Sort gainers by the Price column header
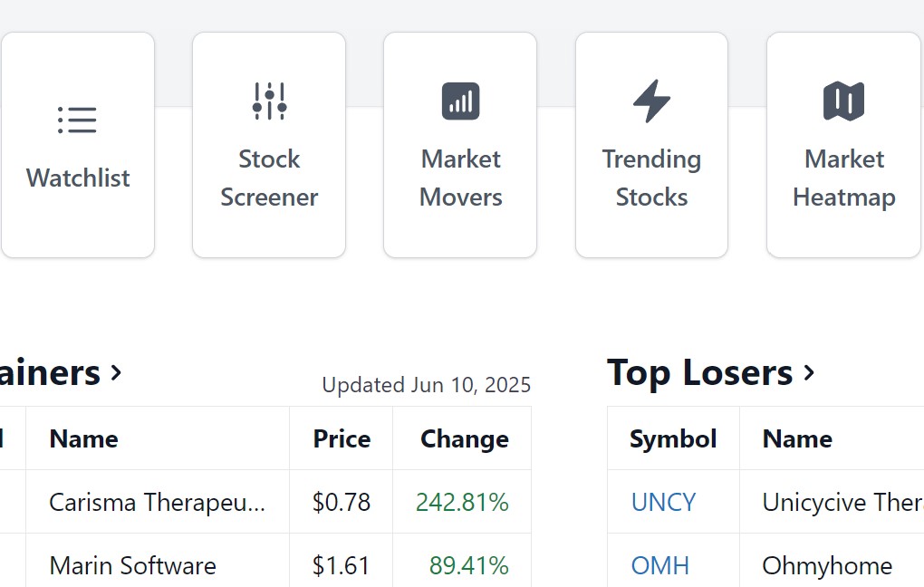 click(x=341, y=438)
